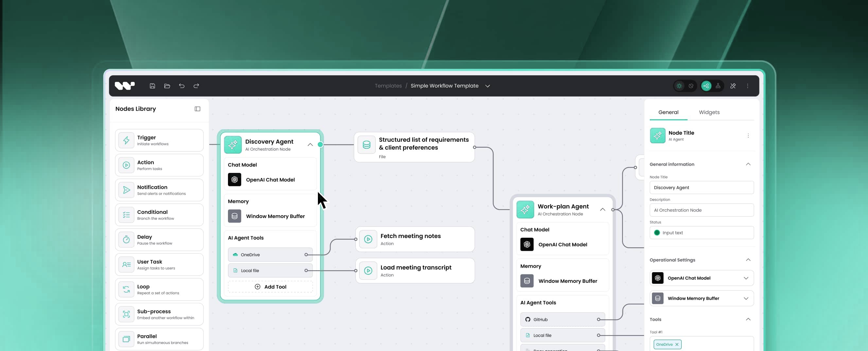Collapse Operational Settings section

tap(748, 260)
